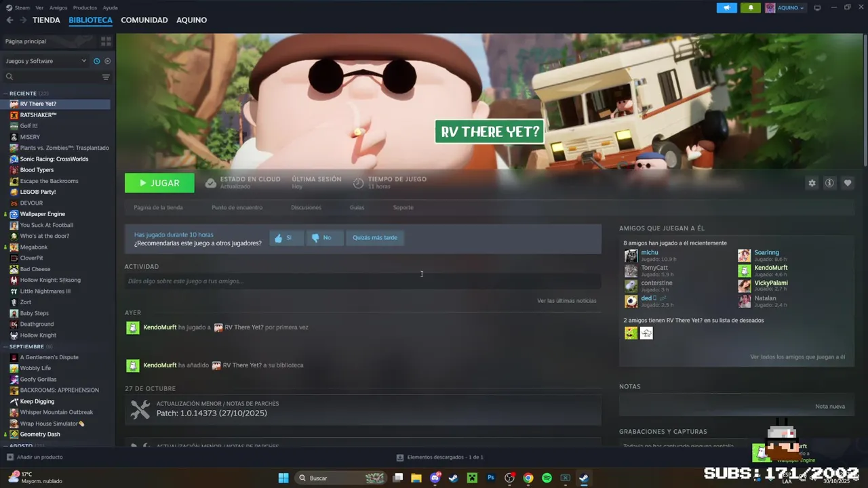
Task: Open the grid view collections icon
Action: pos(106,41)
